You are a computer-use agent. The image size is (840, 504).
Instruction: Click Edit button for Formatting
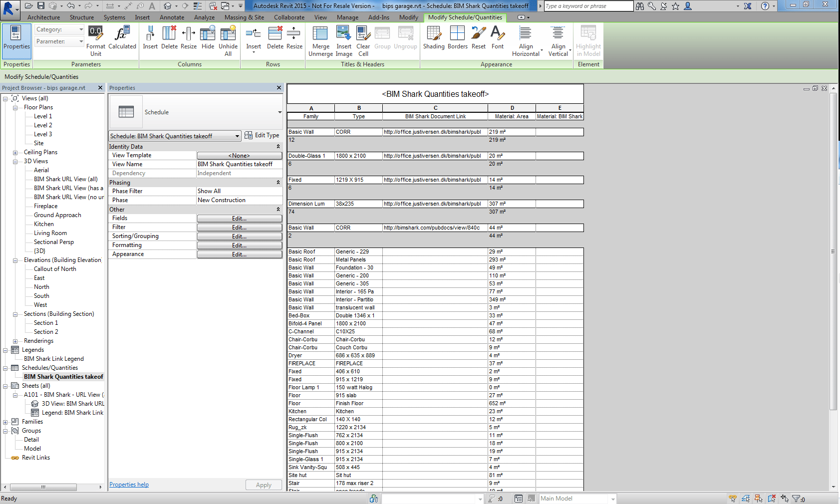coord(240,246)
